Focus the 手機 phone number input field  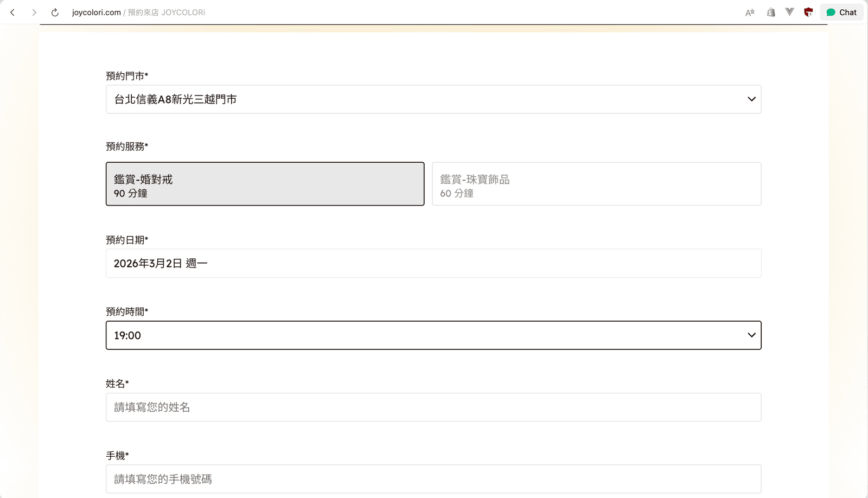coord(433,479)
